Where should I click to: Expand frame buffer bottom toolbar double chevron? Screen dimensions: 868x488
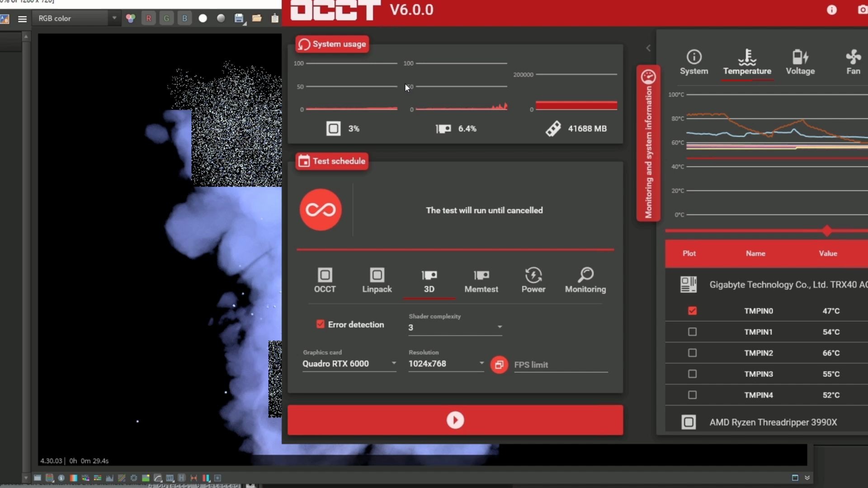coord(807,478)
